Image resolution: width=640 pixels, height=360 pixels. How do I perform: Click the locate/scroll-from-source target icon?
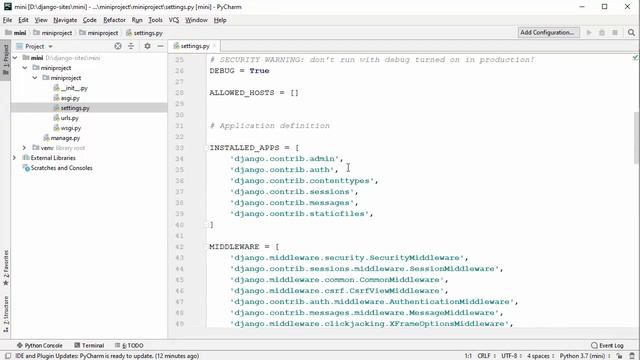pos(118,46)
